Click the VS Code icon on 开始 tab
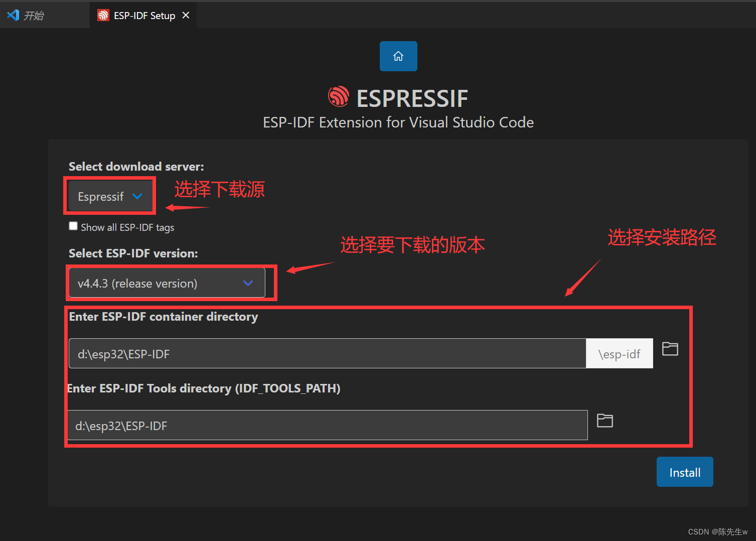Viewport: 756px width, 541px height. point(13,15)
